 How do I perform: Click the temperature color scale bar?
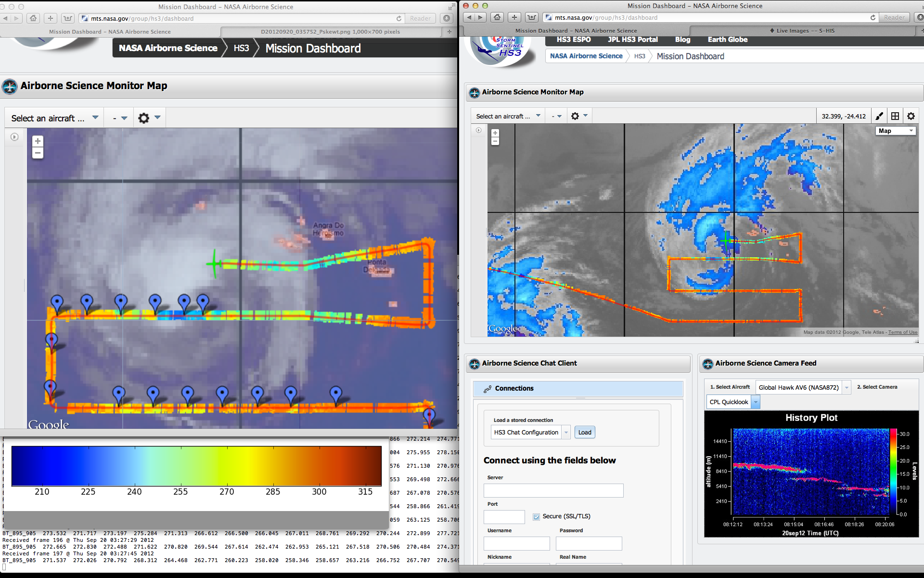[x=196, y=466]
